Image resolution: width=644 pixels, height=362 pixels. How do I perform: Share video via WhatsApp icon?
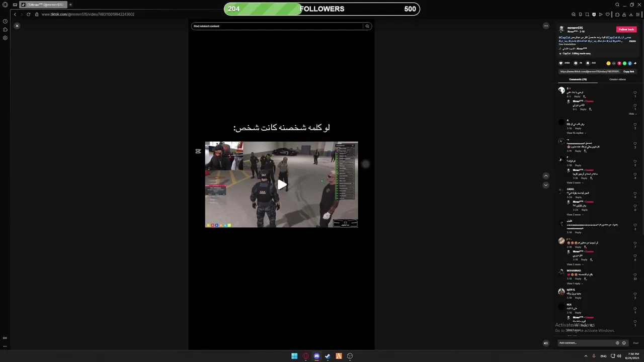click(x=624, y=63)
